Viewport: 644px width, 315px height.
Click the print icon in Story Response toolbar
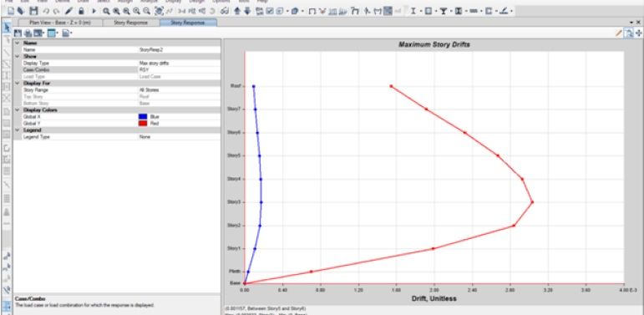28,33
